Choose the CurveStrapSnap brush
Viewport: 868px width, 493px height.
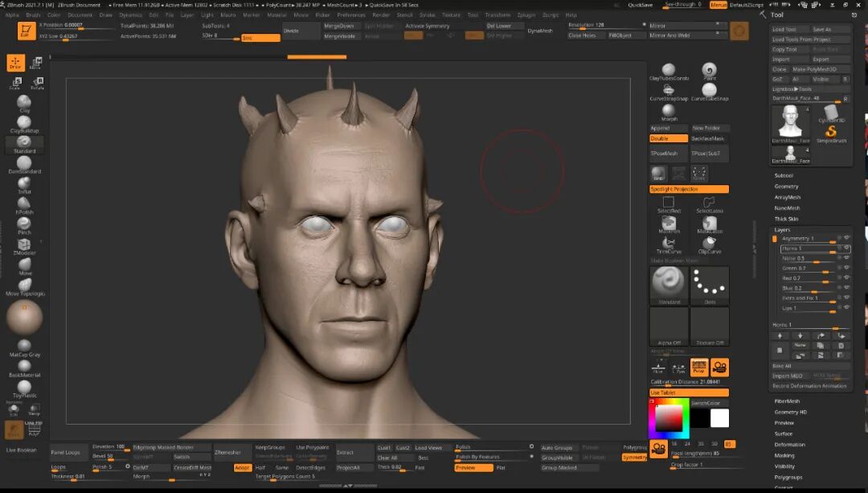pyautogui.click(x=669, y=92)
